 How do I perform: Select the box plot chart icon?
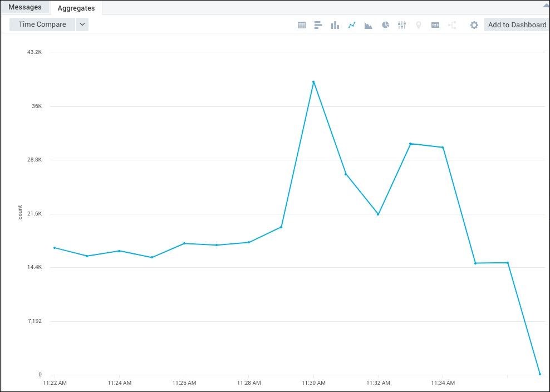(402, 25)
